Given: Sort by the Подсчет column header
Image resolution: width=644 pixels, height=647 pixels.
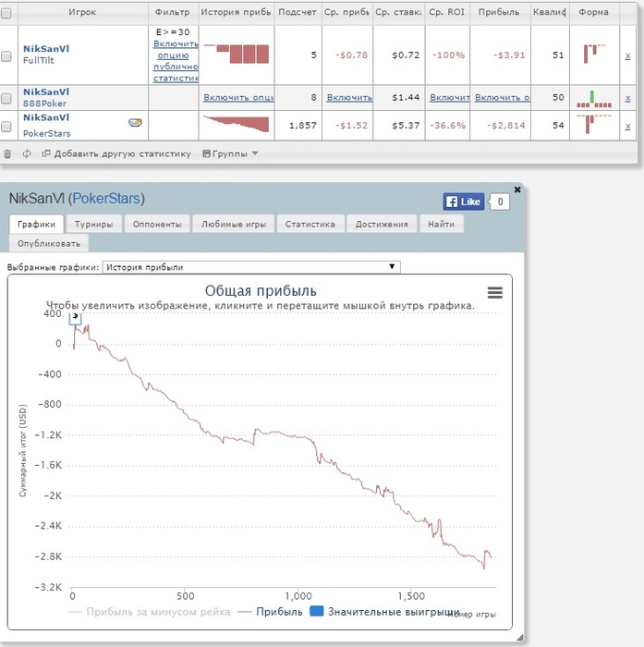Looking at the screenshot, I should (x=298, y=12).
